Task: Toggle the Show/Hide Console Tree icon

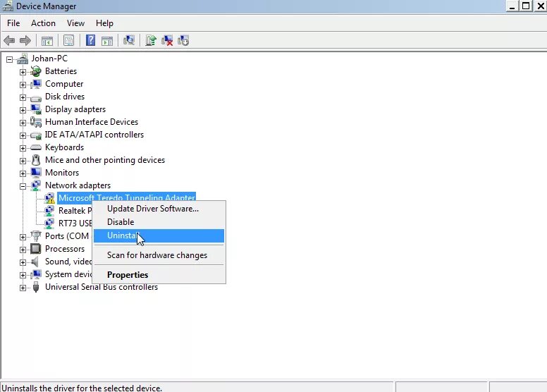Action: 47,41
